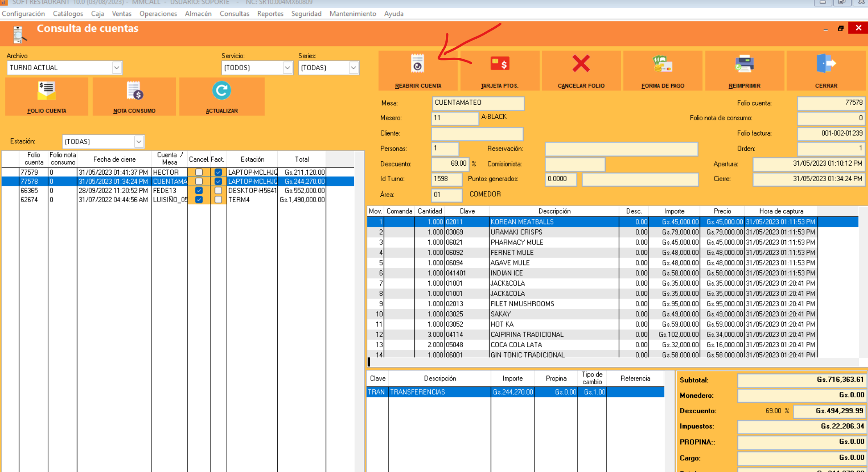The height and width of the screenshot is (472, 868).
Task: Open the Servicio dropdown list
Action: (287, 68)
